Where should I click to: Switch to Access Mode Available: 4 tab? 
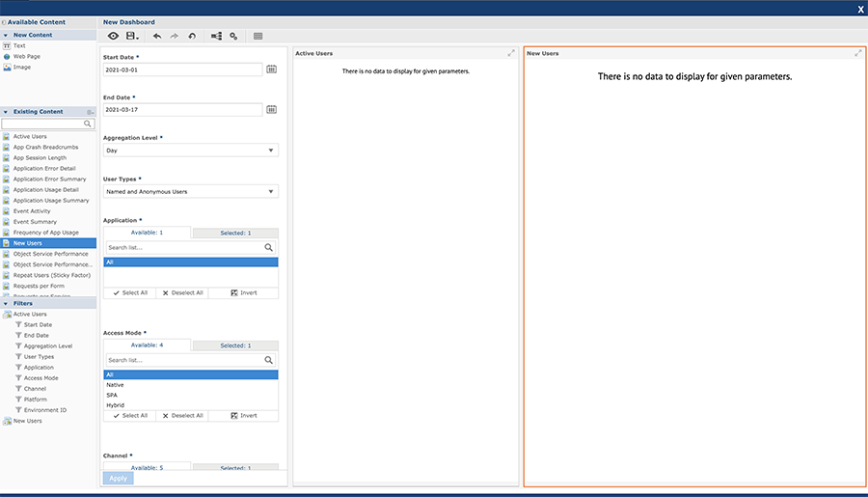(x=147, y=345)
